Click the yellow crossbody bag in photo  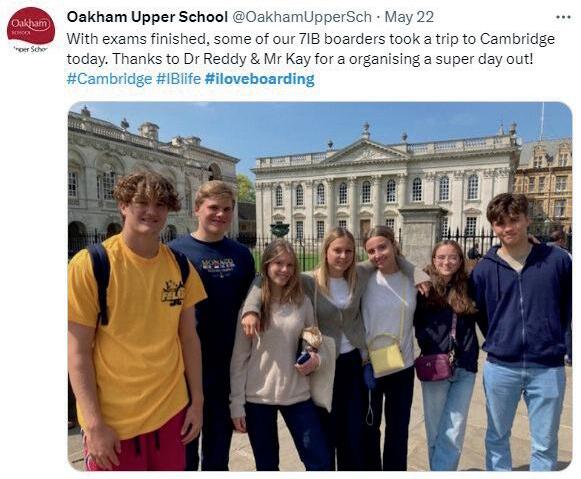[387, 355]
